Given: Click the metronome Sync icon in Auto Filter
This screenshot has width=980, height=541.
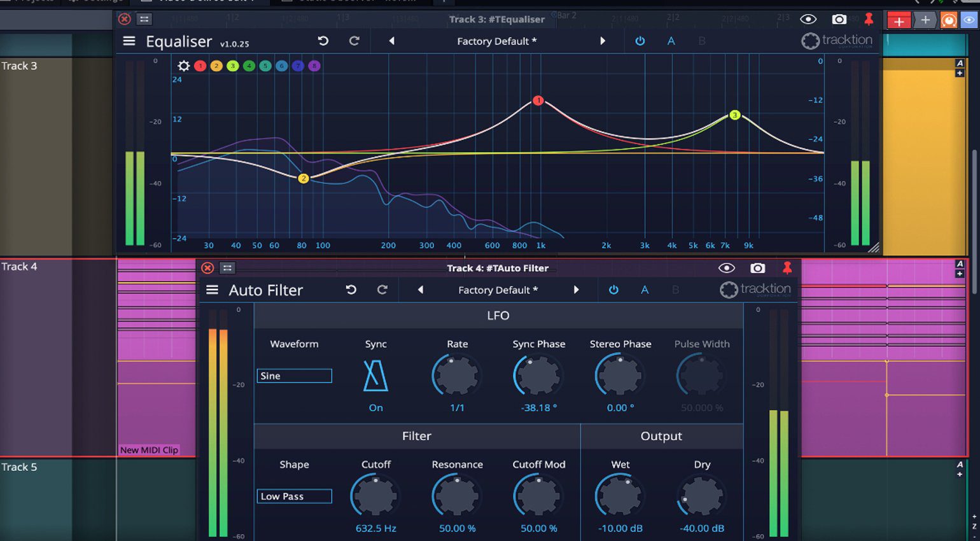Looking at the screenshot, I should coord(375,376).
